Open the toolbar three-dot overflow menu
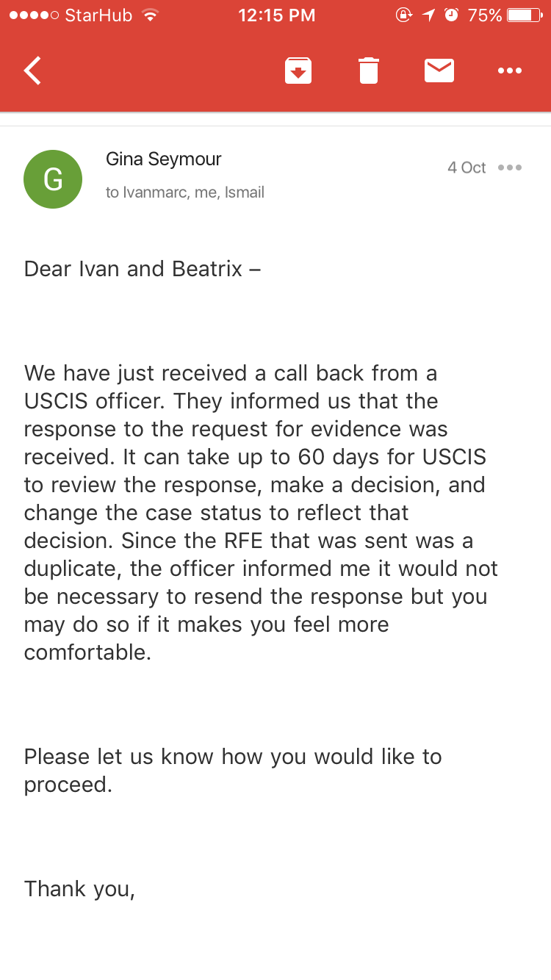The image size is (551, 980). click(x=510, y=71)
